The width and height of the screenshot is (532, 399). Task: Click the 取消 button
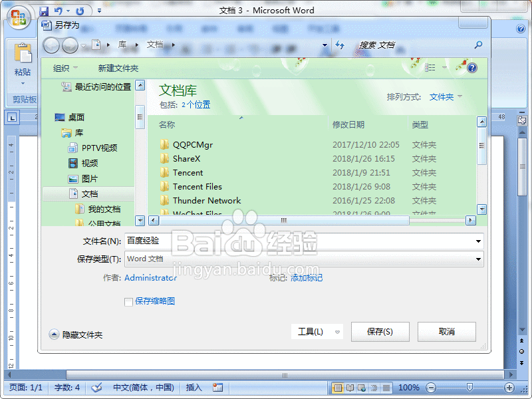(x=446, y=331)
